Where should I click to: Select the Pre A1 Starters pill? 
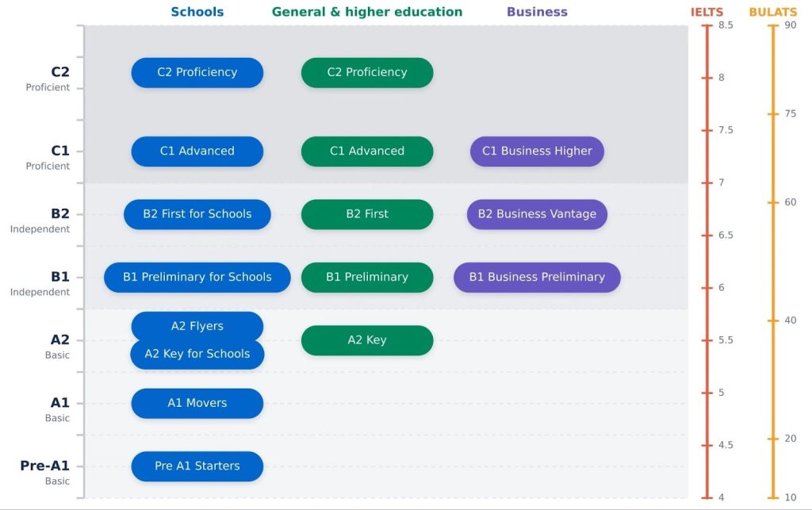[197, 466]
